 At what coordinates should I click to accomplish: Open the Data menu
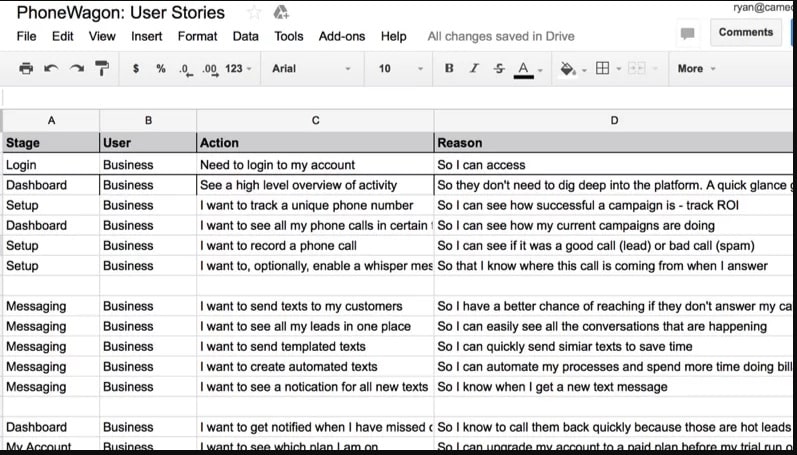point(246,37)
